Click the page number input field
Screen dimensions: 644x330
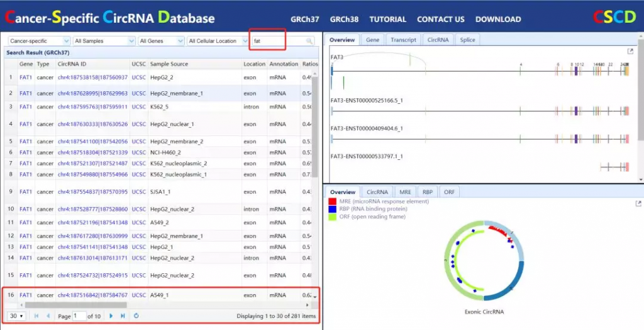(x=79, y=316)
